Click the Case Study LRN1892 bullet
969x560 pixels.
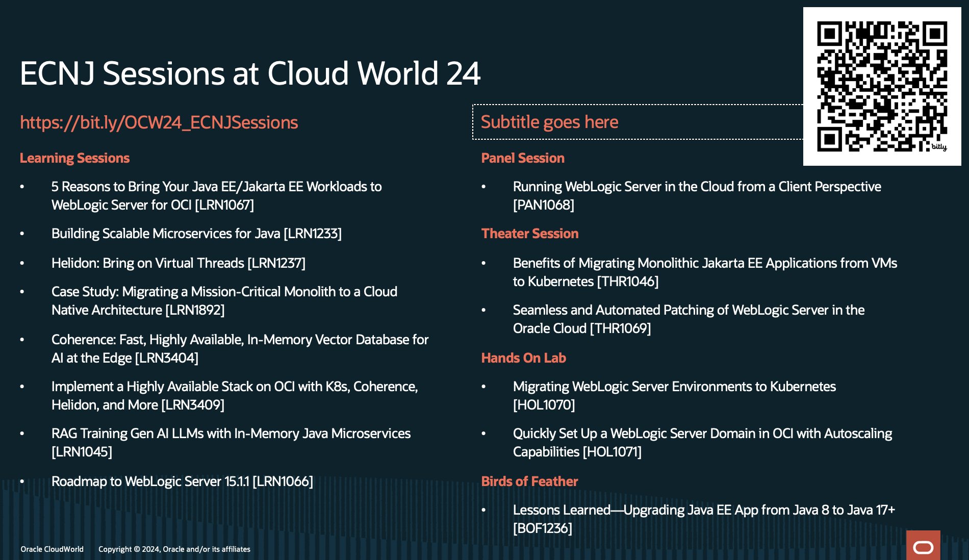point(224,301)
